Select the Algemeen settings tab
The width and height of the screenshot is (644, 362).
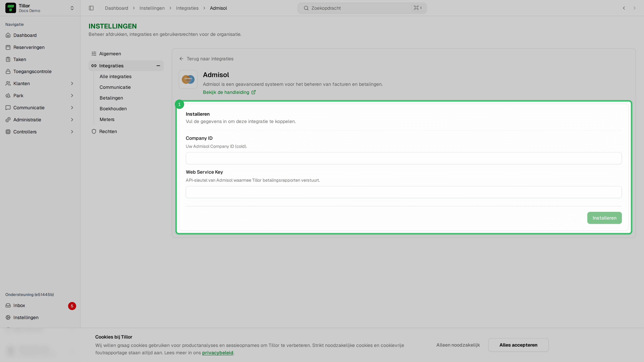126,54
